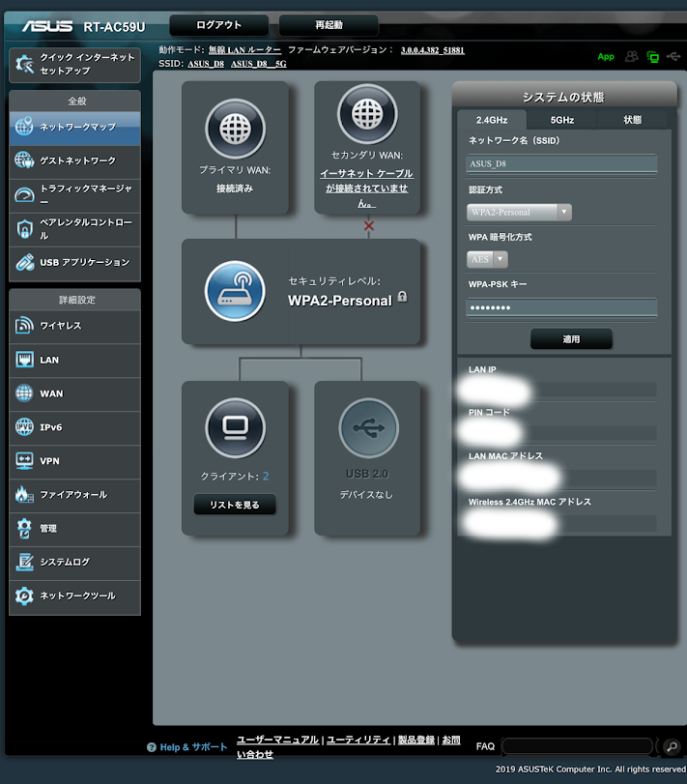Click the USB 2.0 device icon

point(369,428)
